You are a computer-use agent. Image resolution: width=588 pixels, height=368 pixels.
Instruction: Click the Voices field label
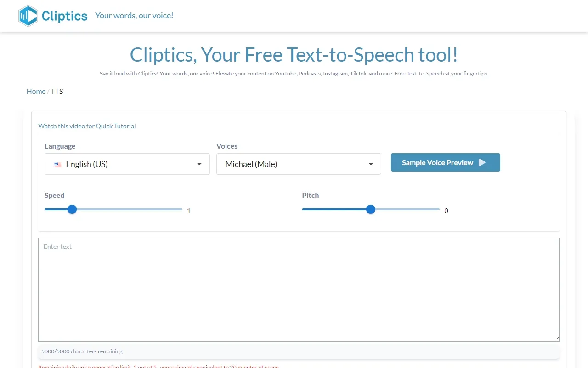[227, 146]
